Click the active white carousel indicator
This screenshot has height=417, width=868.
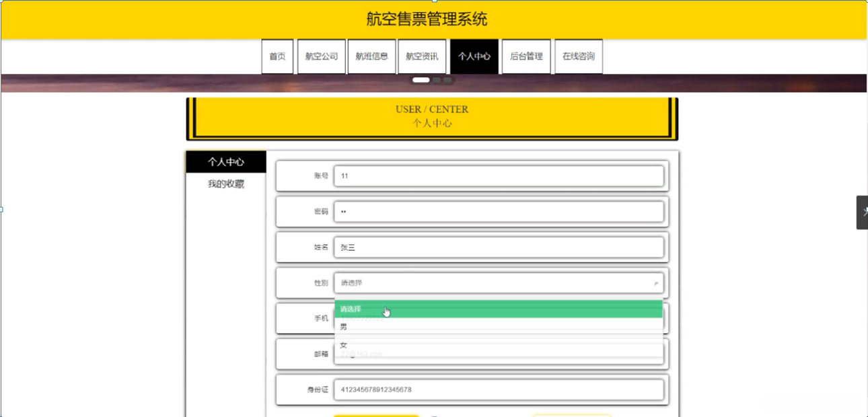coord(421,80)
